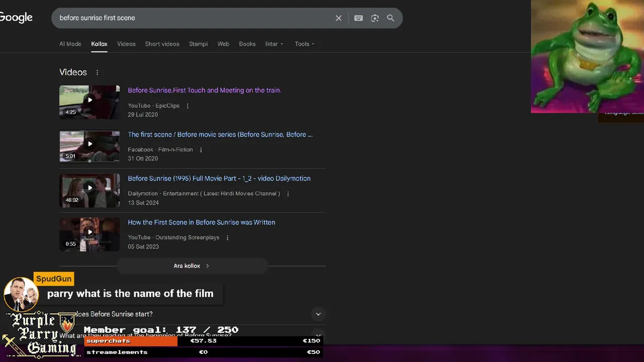Open the Web results tab
Screen dimensions: 644x362
(x=223, y=44)
